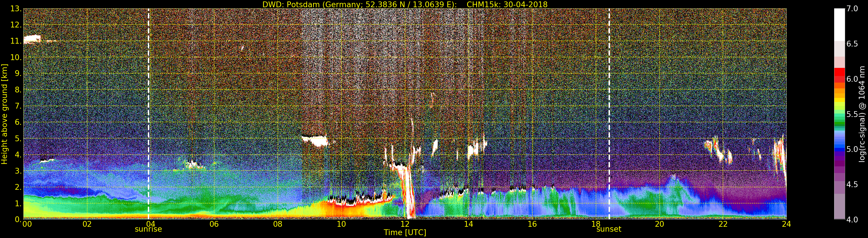
Task: Click time tick label '24'
Action: click(786, 224)
